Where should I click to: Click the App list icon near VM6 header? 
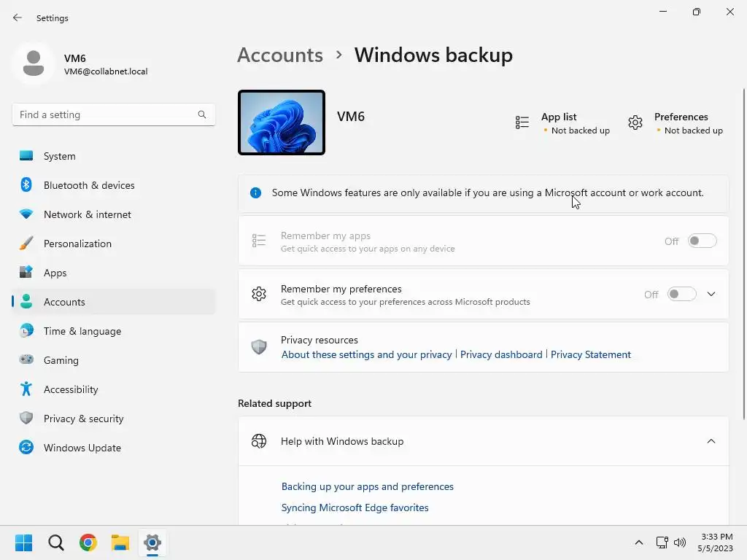522,122
